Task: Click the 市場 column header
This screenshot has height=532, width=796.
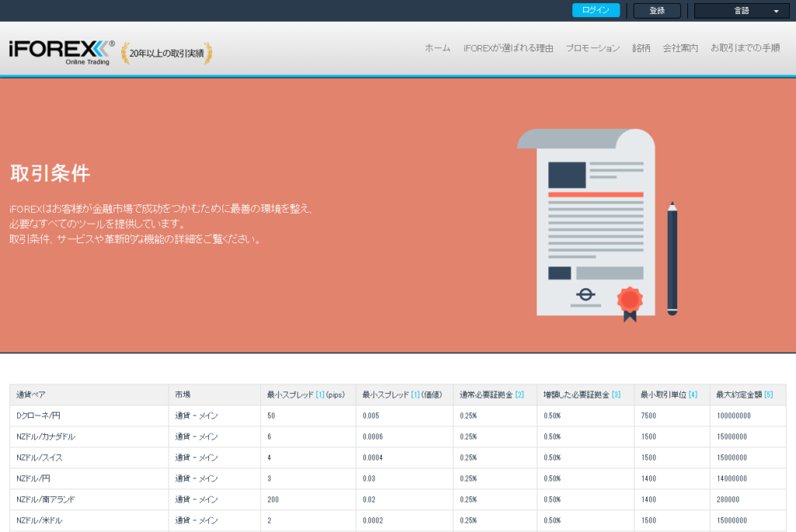Action: point(183,395)
